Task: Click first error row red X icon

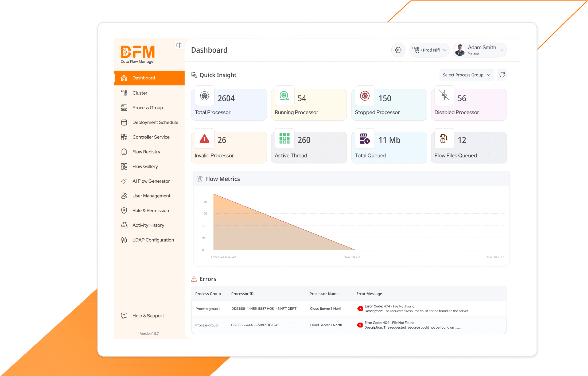Action: 360,309
